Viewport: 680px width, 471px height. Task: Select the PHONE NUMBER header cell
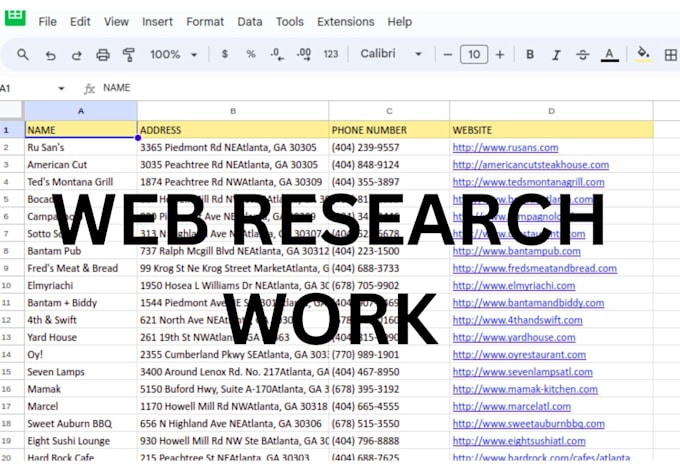389,130
